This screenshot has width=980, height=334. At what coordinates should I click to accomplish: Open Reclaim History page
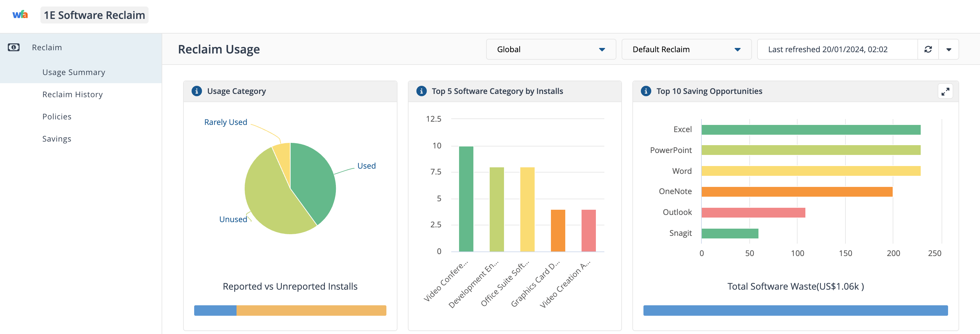[72, 95]
